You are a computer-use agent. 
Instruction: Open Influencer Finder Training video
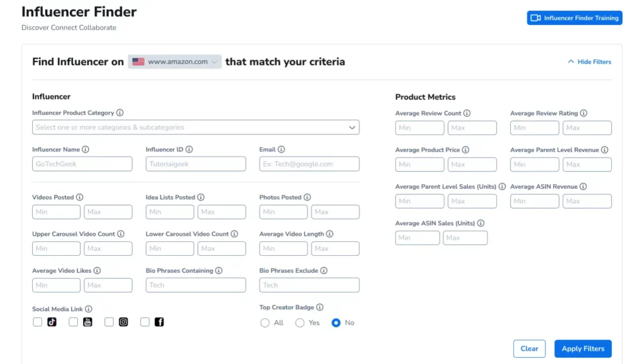574,18
